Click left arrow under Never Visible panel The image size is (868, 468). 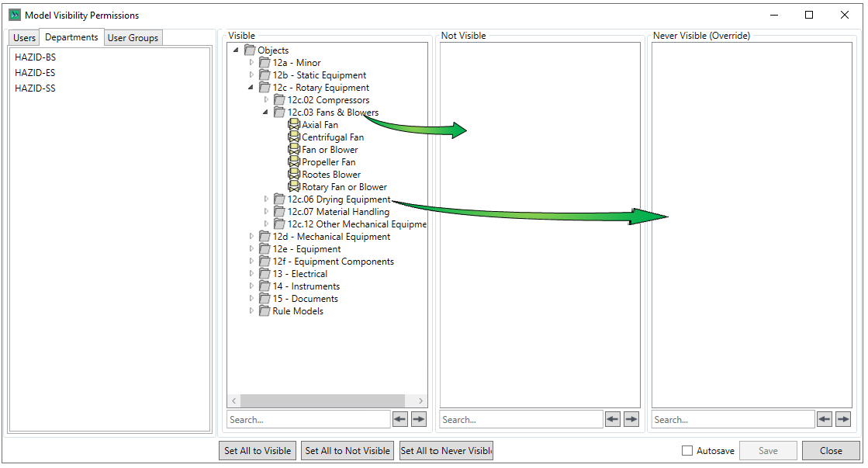point(825,419)
